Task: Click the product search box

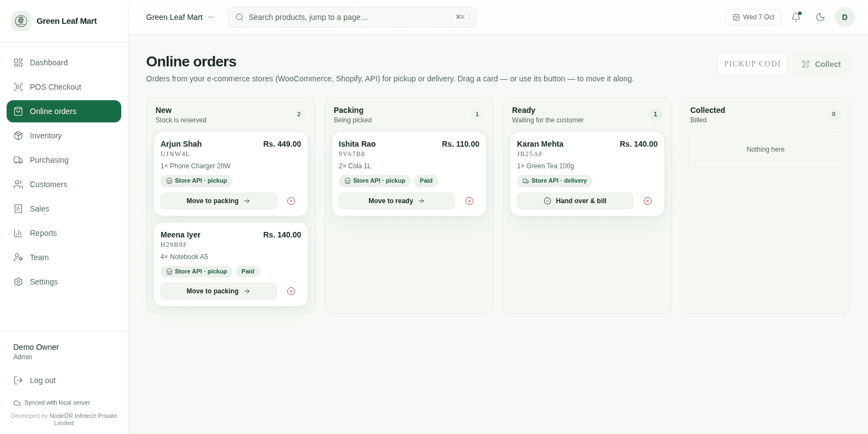Action: click(x=352, y=17)
